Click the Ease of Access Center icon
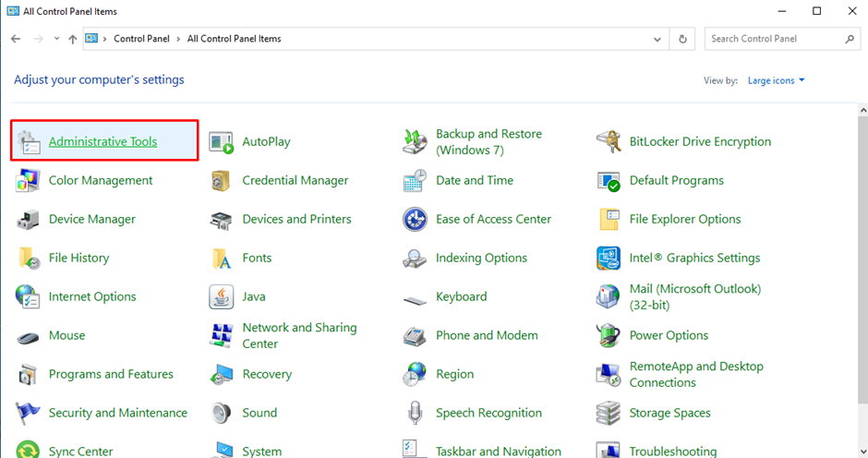This screenshot has width=868, height=458. pos(415,220)
